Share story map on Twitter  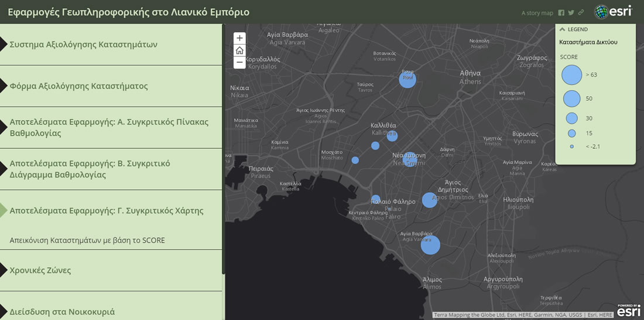pyautogui.click(x=571, y=13)
